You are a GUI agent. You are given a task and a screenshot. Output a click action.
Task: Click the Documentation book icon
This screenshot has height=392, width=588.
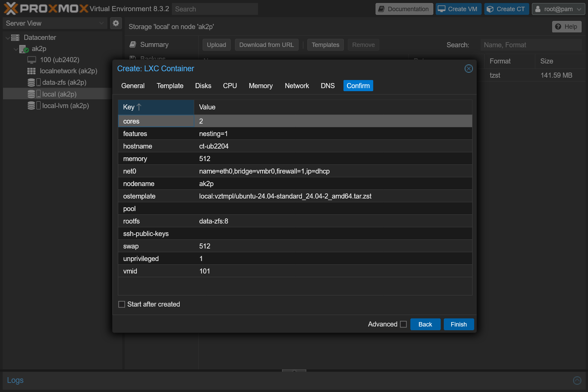(x=381, y=9)
